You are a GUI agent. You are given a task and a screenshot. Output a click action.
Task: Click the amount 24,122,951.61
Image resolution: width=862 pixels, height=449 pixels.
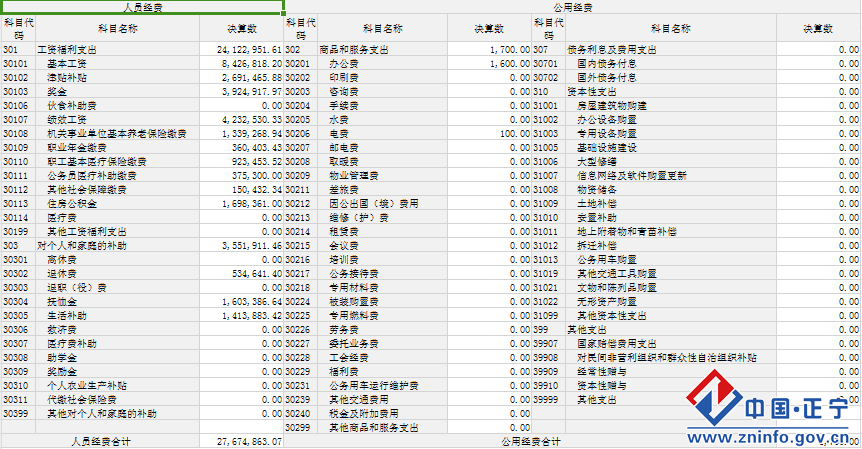pyautogui.click(x=241, y=49)
